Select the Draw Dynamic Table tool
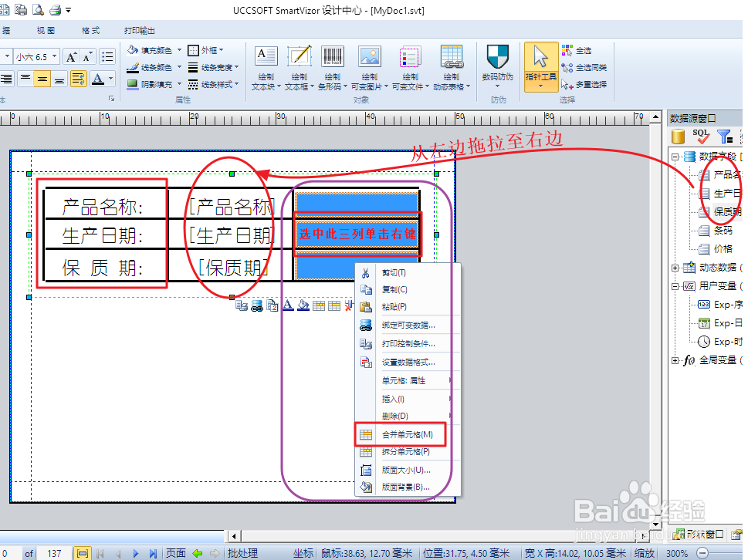This screenshot has width=748, height=560. click(452, 68)
